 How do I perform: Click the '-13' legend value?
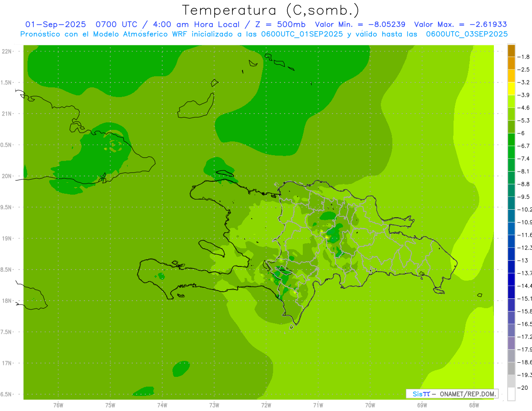tap(524, 260)
